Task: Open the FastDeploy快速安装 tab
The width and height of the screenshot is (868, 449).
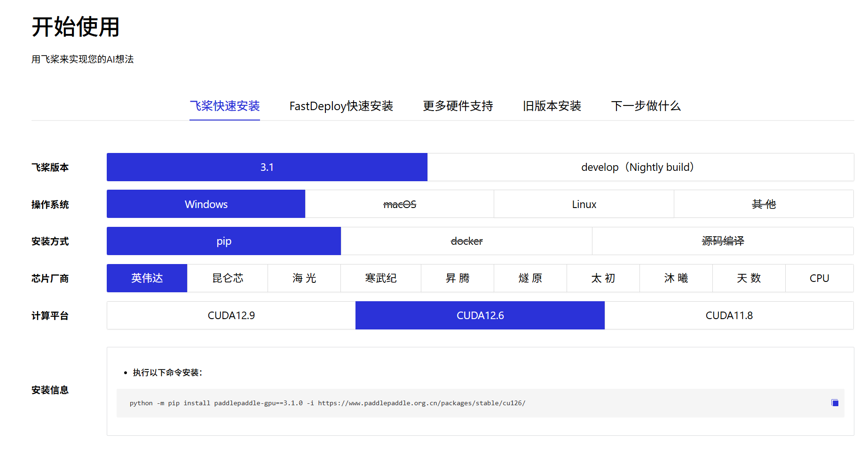Action: [341, 106]
